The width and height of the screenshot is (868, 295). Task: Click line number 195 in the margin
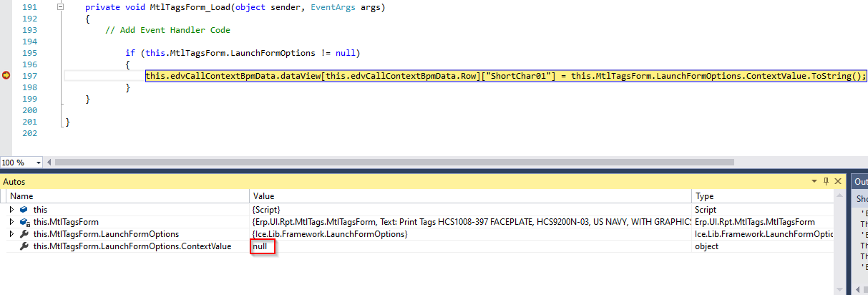[29, 53]
